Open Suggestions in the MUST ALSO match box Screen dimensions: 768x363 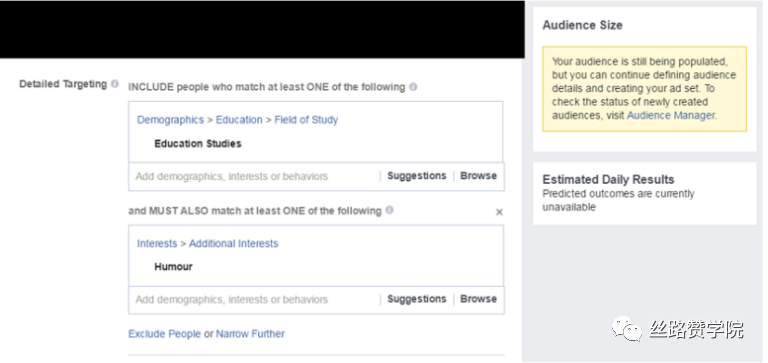(416, 299)
